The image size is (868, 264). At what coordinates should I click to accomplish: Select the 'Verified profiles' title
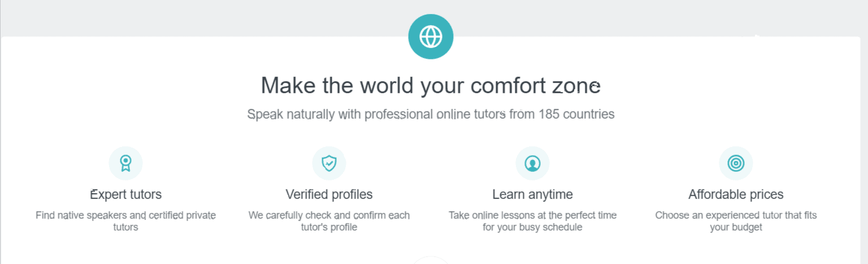[x=329, y=194]
